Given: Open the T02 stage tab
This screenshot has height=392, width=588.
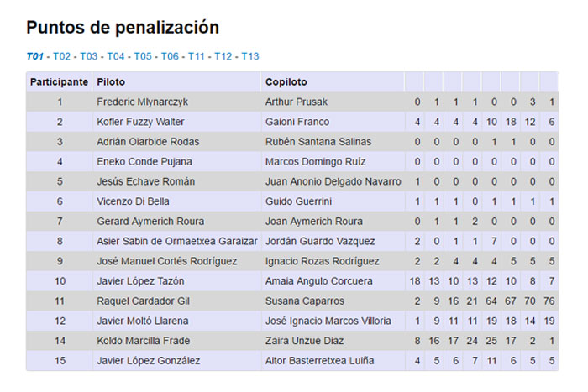Looking at the screenshot, I should (x=62, y=56).
